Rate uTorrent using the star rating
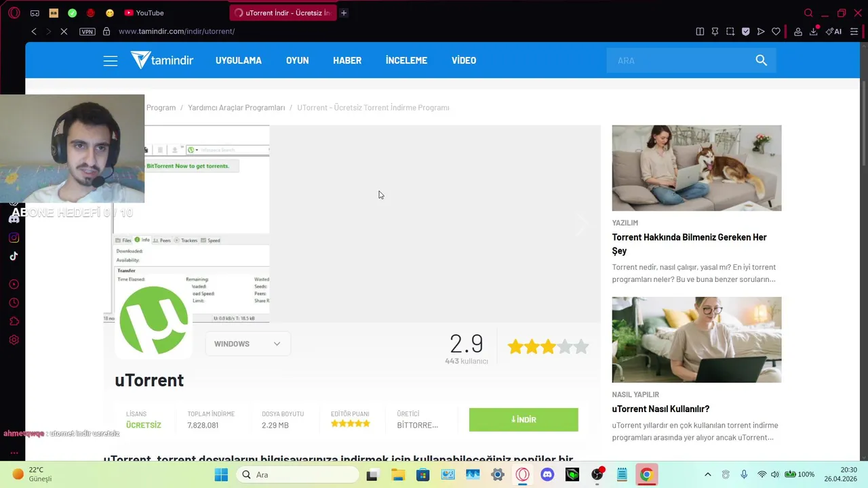Viewport: 868px width, 488px height. point(548,347)
